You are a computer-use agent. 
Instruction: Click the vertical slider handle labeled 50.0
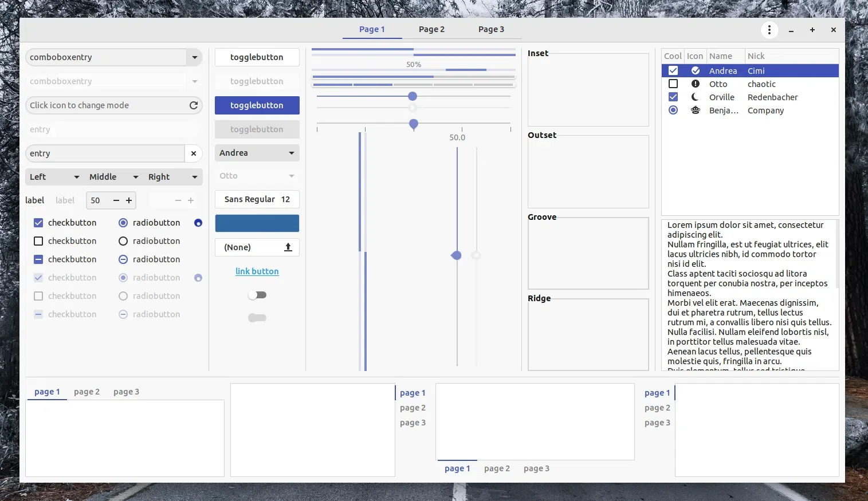click(x=457, y=255)
